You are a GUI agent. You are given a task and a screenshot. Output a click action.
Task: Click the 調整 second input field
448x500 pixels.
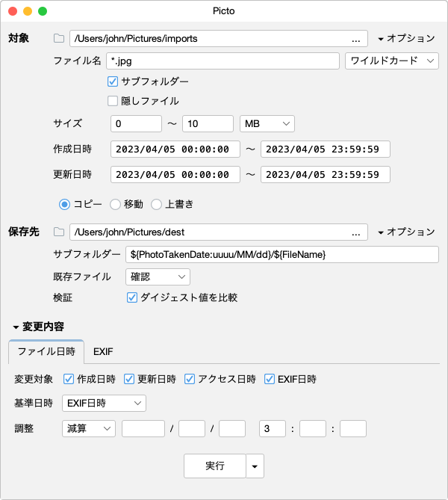click(353, 428)
